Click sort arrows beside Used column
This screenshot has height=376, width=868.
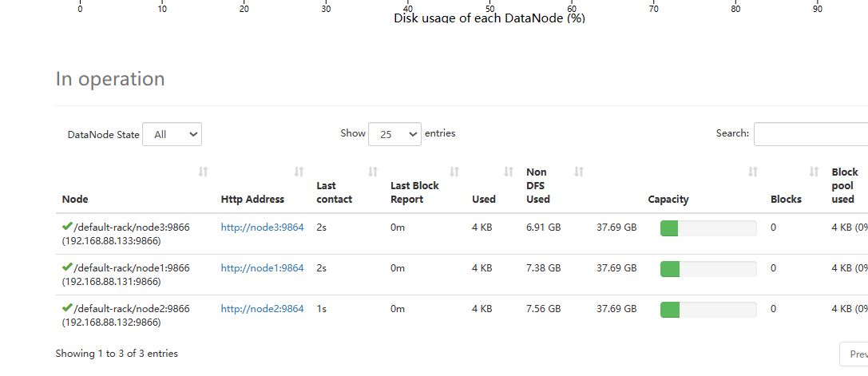point(509,172)
